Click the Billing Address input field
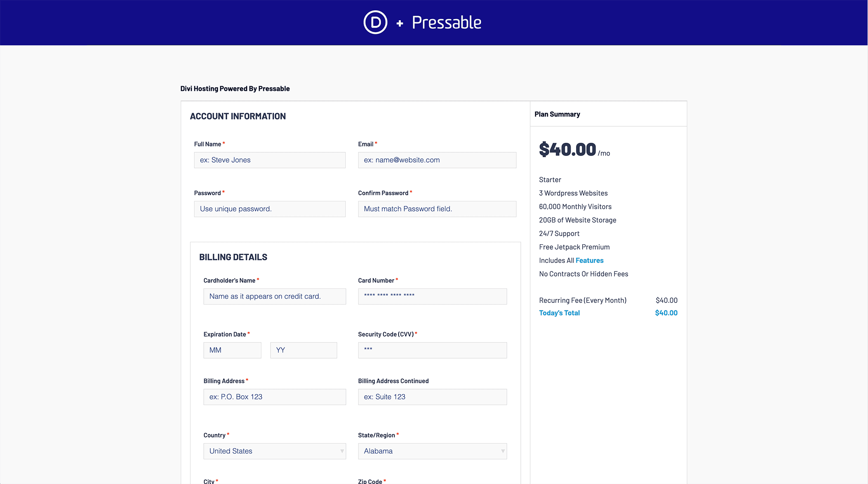 pyautogui.click(x=275, y=397)
